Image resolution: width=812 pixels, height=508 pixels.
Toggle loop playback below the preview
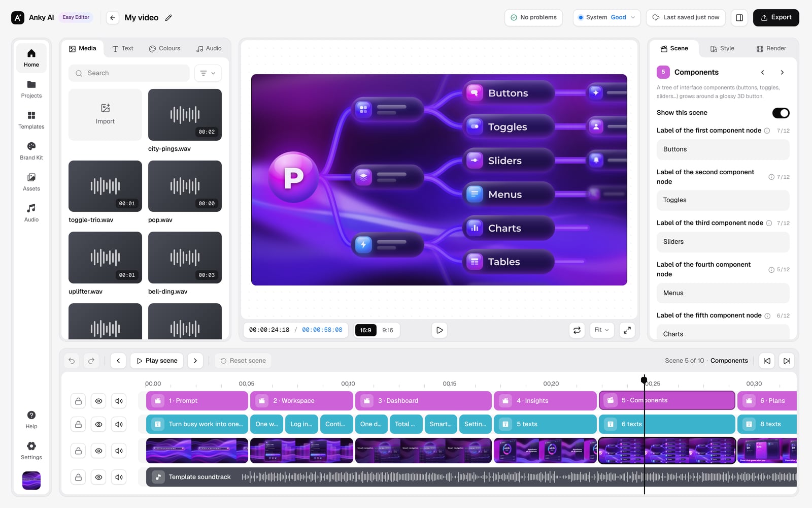click(x=577, y=330)
